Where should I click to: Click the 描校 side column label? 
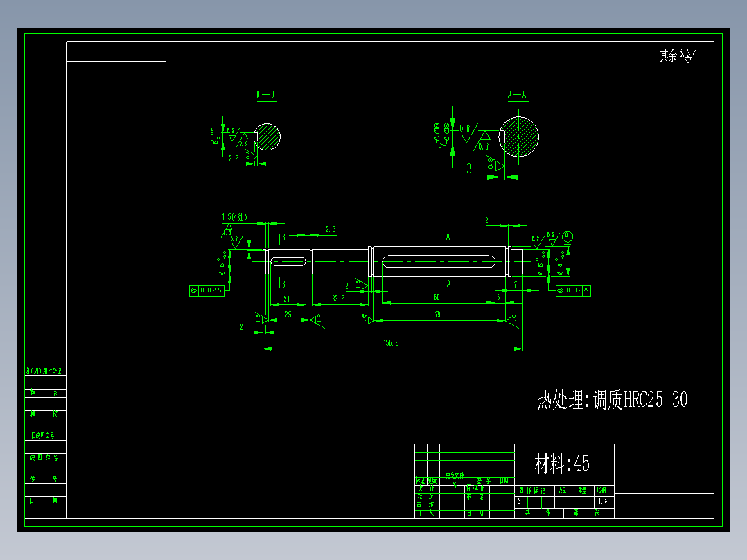coord(45,414)
